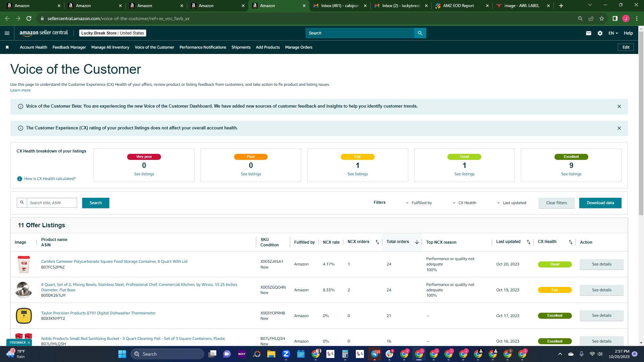Click See details for Cambro Camwear container
This screenshot has width=644, height=362.
[601, 264]
